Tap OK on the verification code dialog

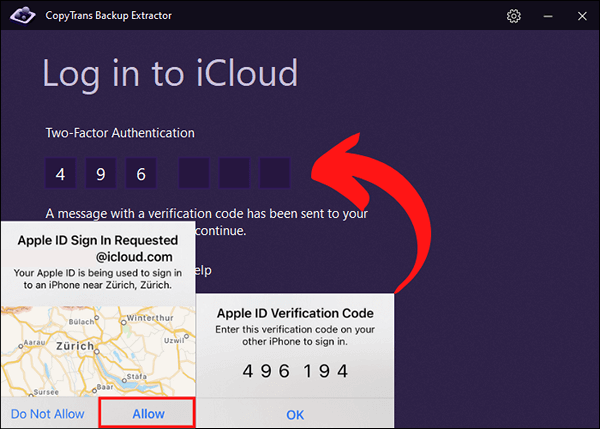coord(295,414)
